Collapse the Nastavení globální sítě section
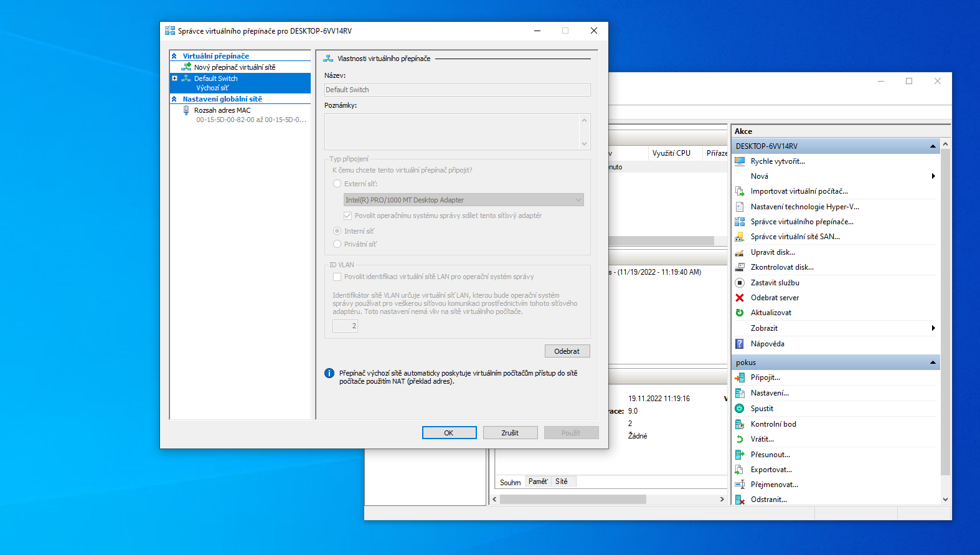Screen dimensions: 980x555 coord(174,99)
